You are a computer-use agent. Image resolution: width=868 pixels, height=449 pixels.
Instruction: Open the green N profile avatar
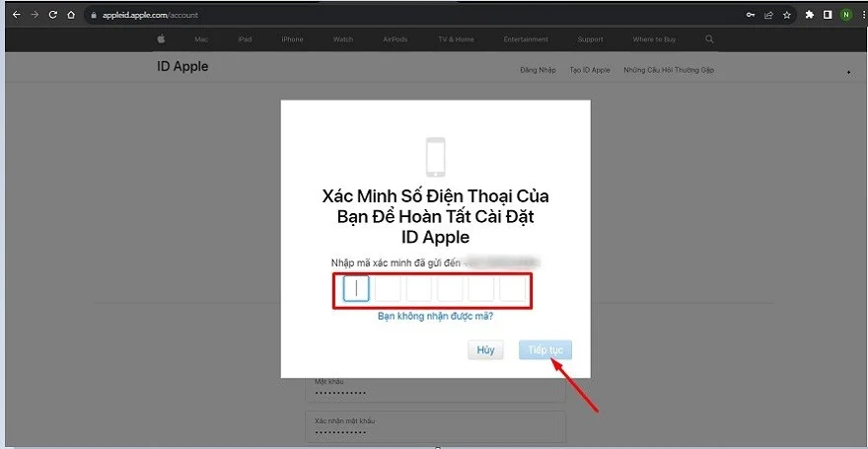[846, 15]
